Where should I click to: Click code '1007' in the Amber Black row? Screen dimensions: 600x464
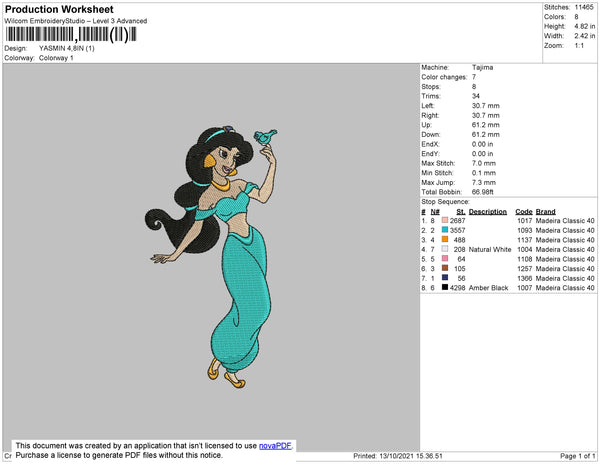tap(525, 288)
